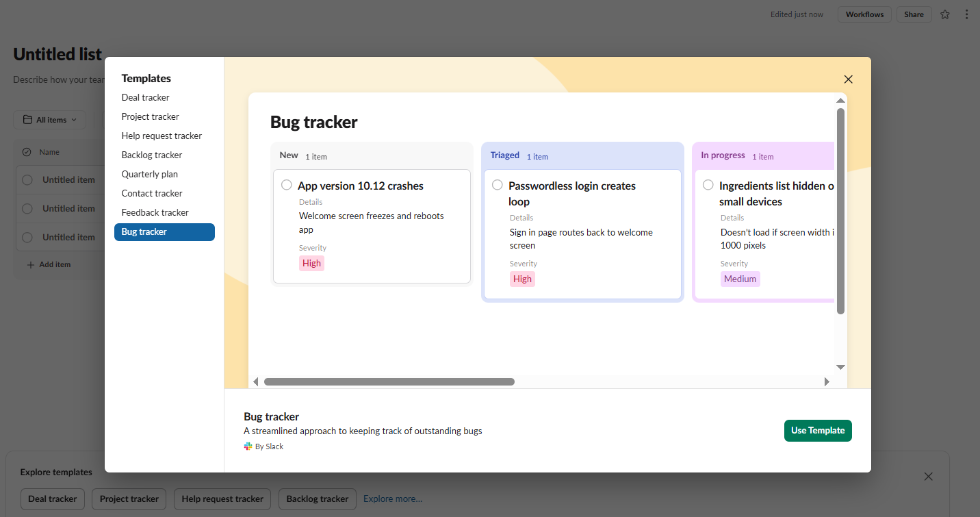980x517 pixels.
Task: Click the Use Template button
Action: 817,430
